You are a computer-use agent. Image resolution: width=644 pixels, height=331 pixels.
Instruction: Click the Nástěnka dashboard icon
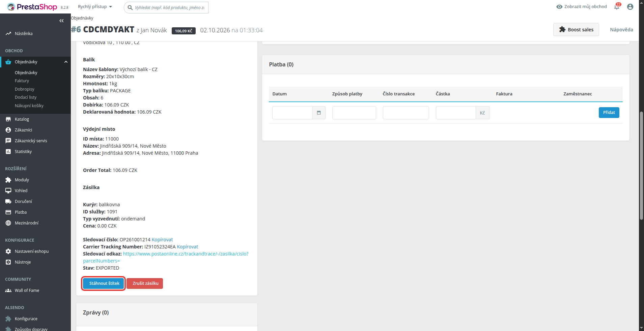[8, 34]
